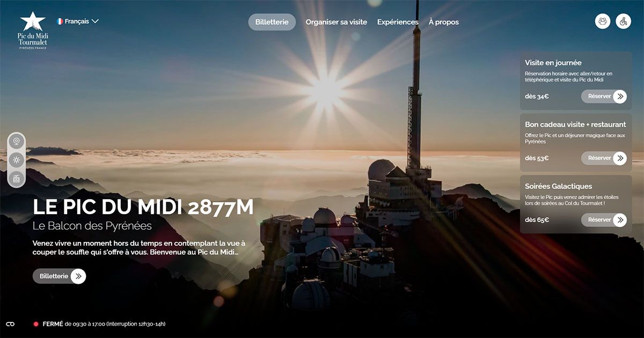
Task: Open the wheelchair accessibility icon
Action: coord(623,21)
